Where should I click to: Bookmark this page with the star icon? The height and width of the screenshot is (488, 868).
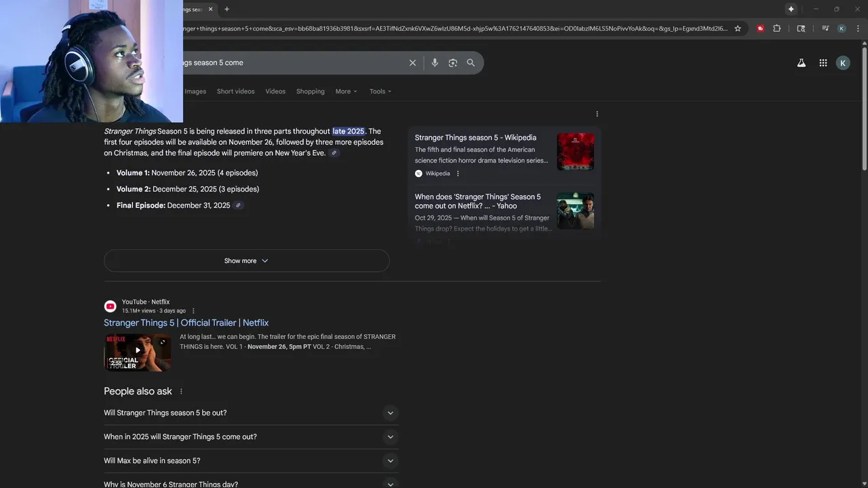[x=738, y=28]
